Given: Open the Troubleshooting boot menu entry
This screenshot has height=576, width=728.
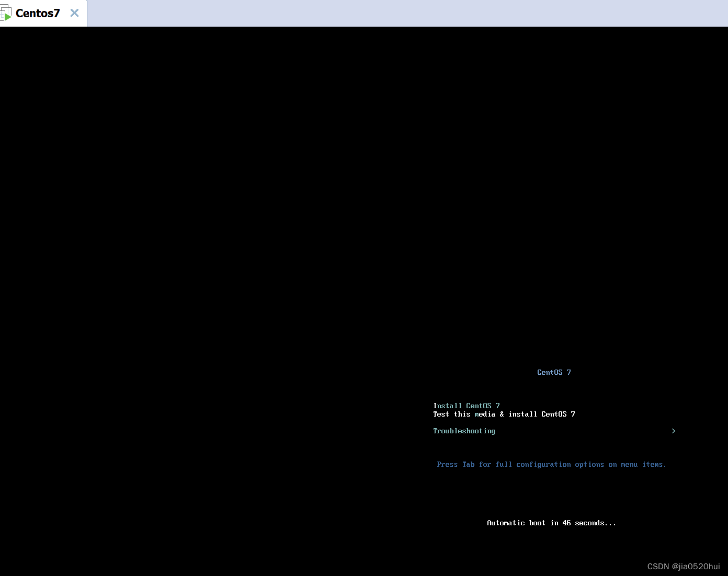Looking at the screenshot, I should (x=464, y=431).
